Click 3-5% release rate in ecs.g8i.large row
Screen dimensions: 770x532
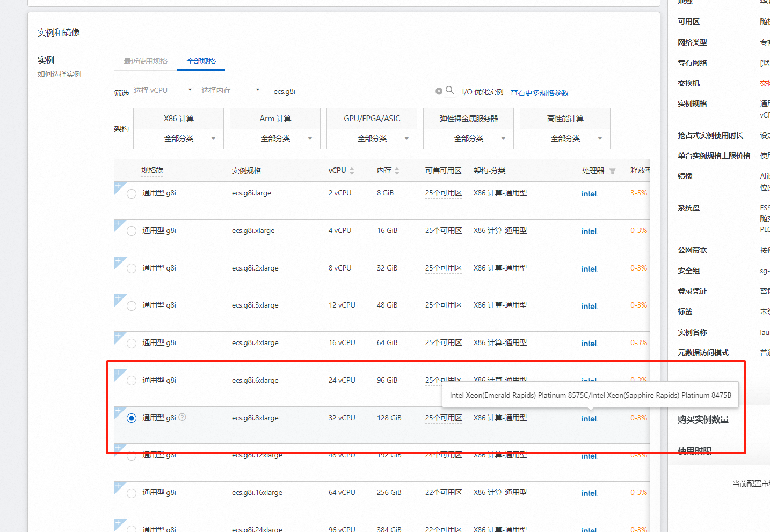point(638,193)
